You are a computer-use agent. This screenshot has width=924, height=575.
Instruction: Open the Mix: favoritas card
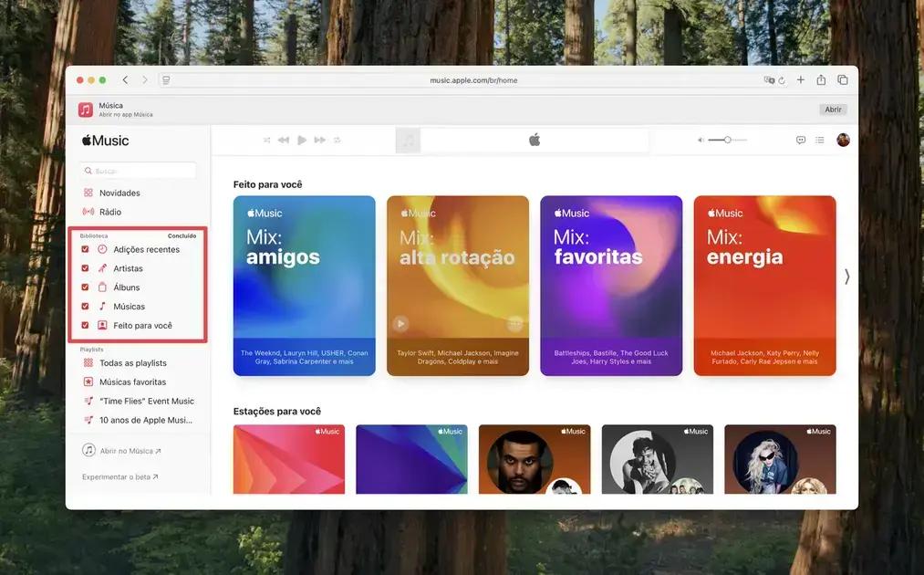pyautogui.click(x=611, y=286)
